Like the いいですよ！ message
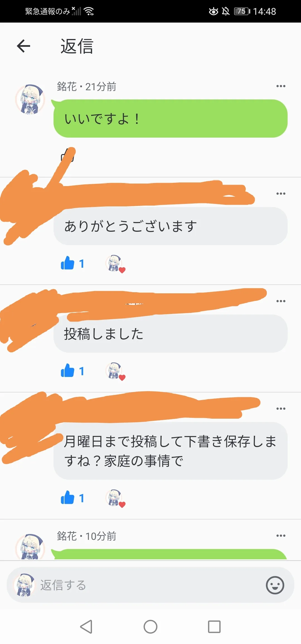 point(68,155)
